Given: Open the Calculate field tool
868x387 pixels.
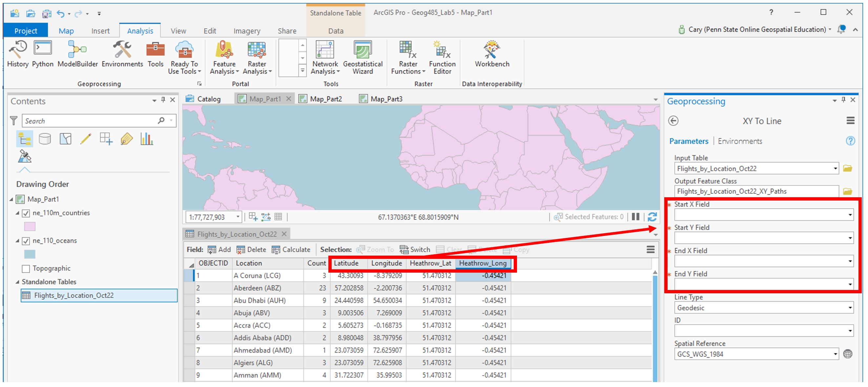Looking at the screenshot, I should [292, 249].
